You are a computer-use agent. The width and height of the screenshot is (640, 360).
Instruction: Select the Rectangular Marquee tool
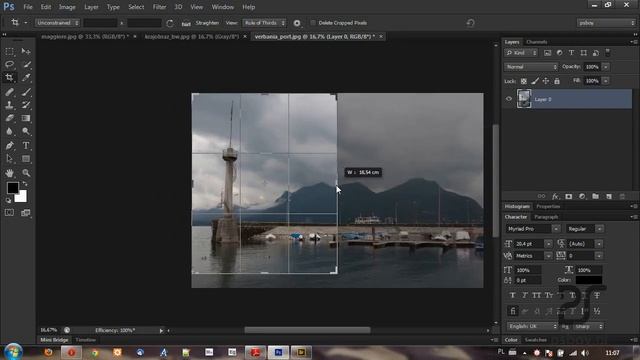pos(9,51)
